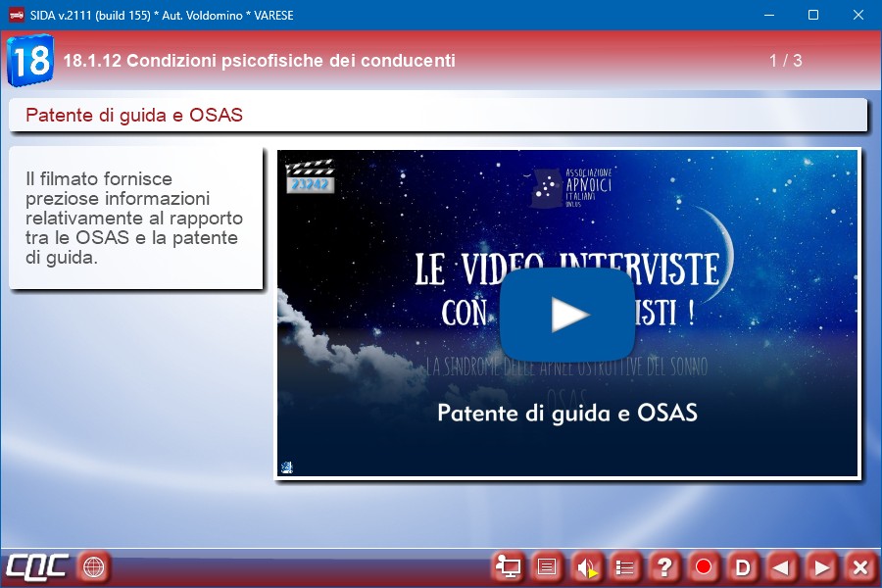Click the slide description text box
The height and width of the screenshot is (588, 882).
click(x=135, y=219)
